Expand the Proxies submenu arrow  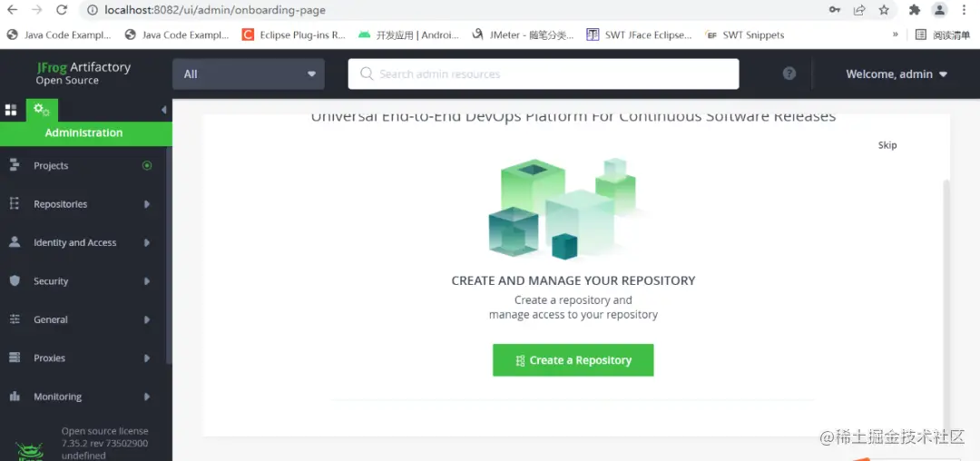pos(147,358)
